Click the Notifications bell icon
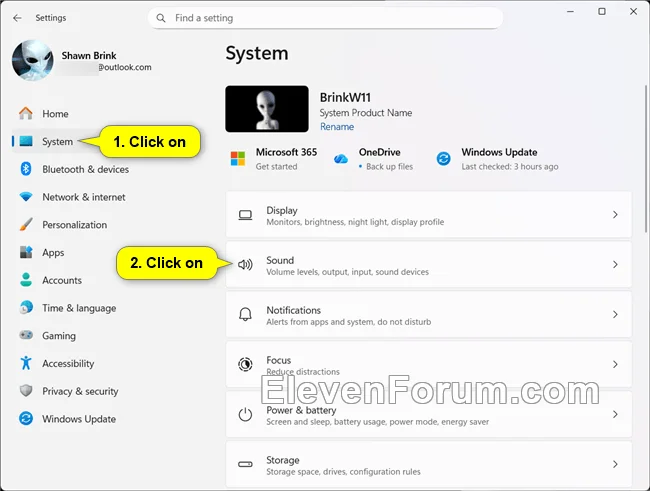 pyautogui.click(x=245, y=314)
